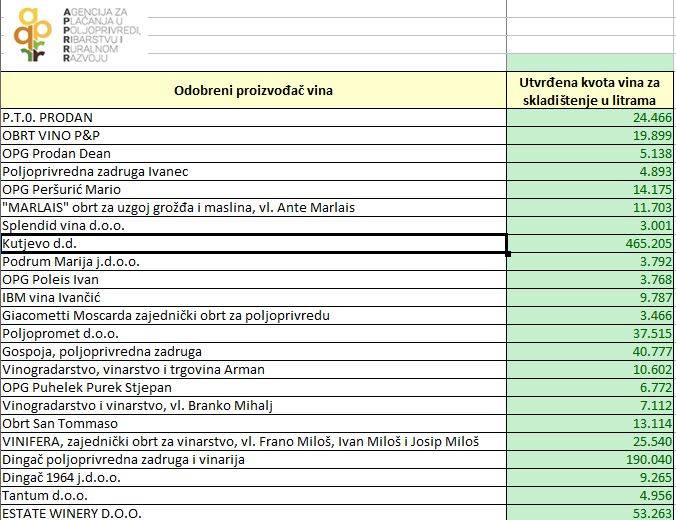Click the quota value 37.515 for Poljopromet

(589, 334)
